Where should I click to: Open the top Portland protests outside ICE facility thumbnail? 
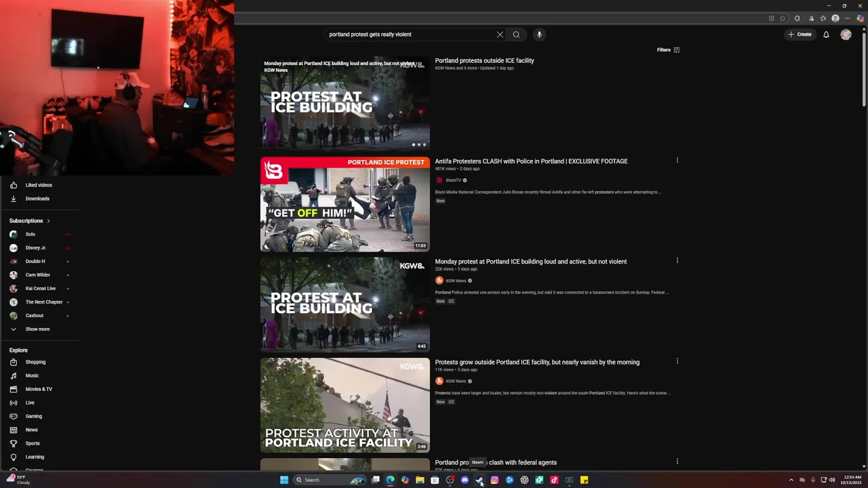coord(344,103)
